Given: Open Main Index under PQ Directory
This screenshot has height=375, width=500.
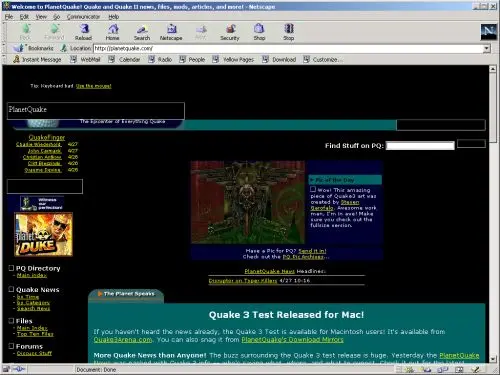Looking at the screenshot, I should point(32,275).
